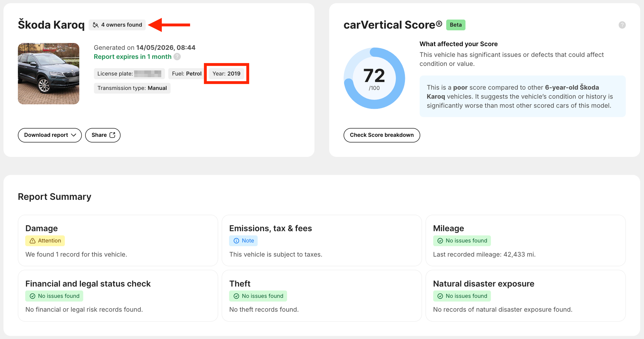The height and width of the screenshot is (339, 644).
Task: Click the blurred License plate tag
Action: click(x=129, y=73)
